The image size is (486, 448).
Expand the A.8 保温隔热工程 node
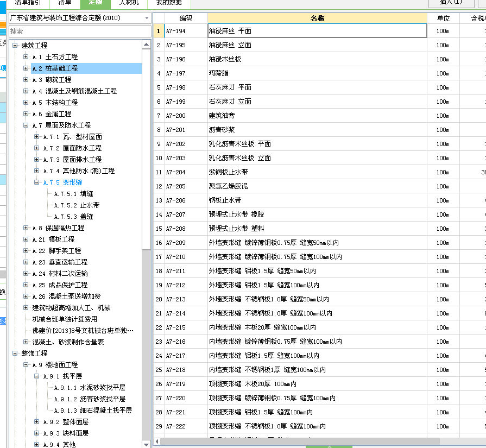(26, 228)
